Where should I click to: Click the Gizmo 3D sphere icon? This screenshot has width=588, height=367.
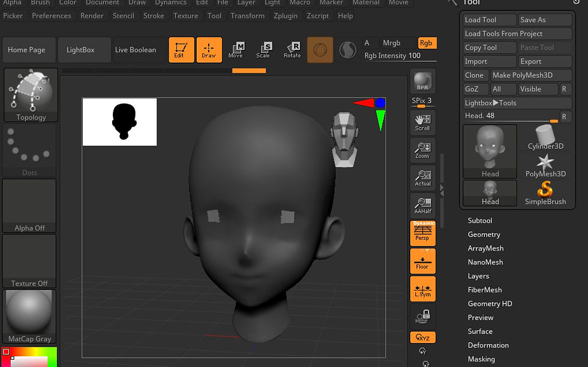320,50
